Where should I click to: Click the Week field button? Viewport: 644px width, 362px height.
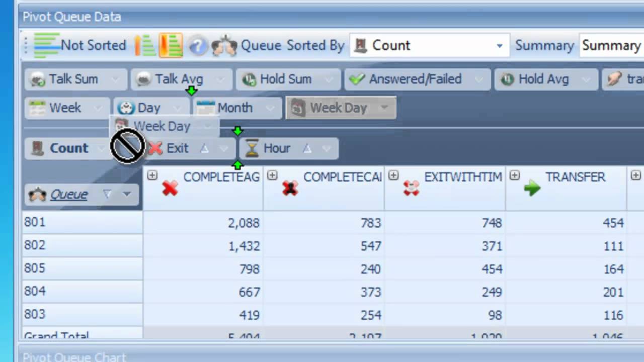pos(67,108)
